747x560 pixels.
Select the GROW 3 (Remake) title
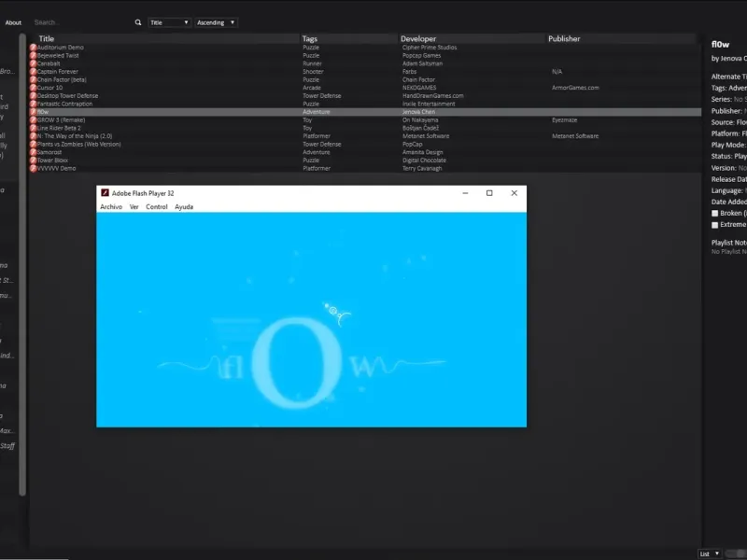coord(61,120)
